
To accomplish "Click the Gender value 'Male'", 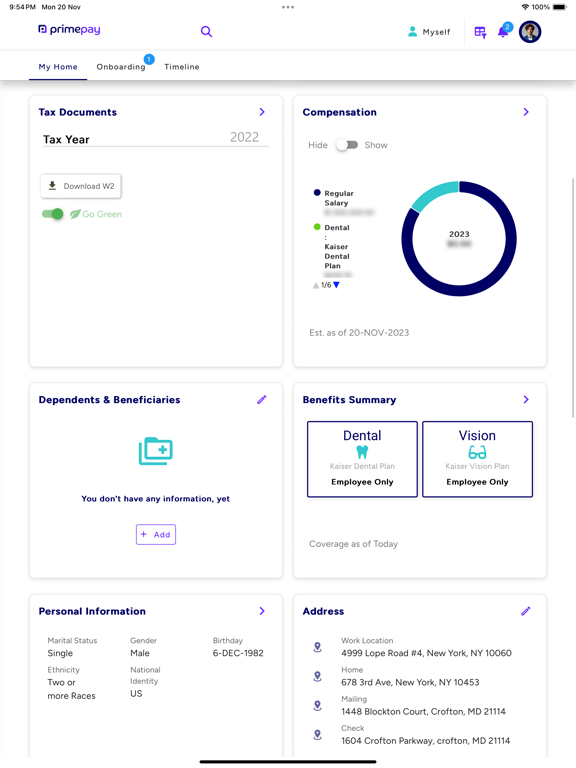I will tap(140, 653).
